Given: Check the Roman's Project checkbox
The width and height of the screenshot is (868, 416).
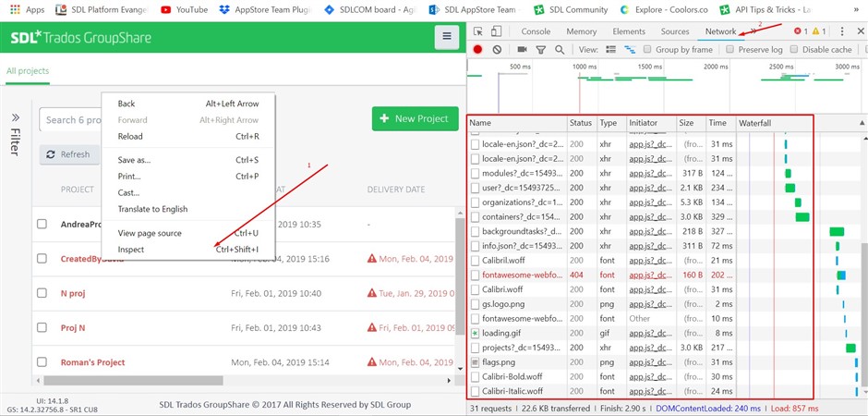Looking at the screenshot, I should [x=42, y=362].
